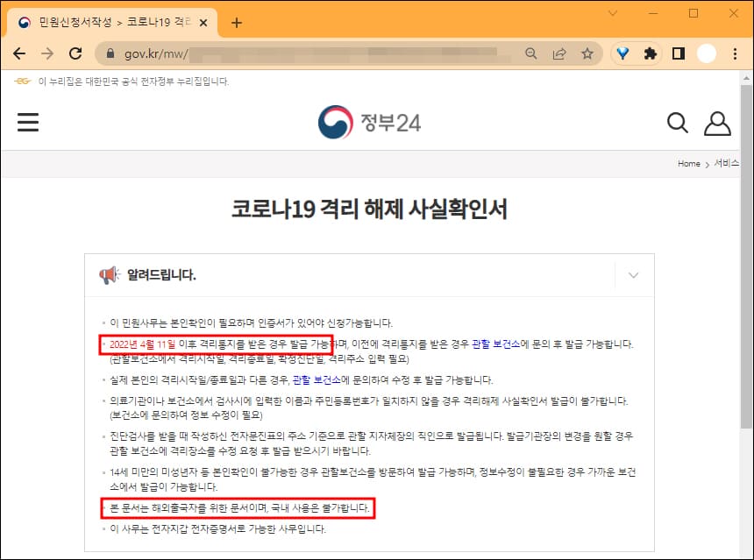Collapse the 알려드립니다 notice panel
This screenshot has height=560, width=754.
632,274
